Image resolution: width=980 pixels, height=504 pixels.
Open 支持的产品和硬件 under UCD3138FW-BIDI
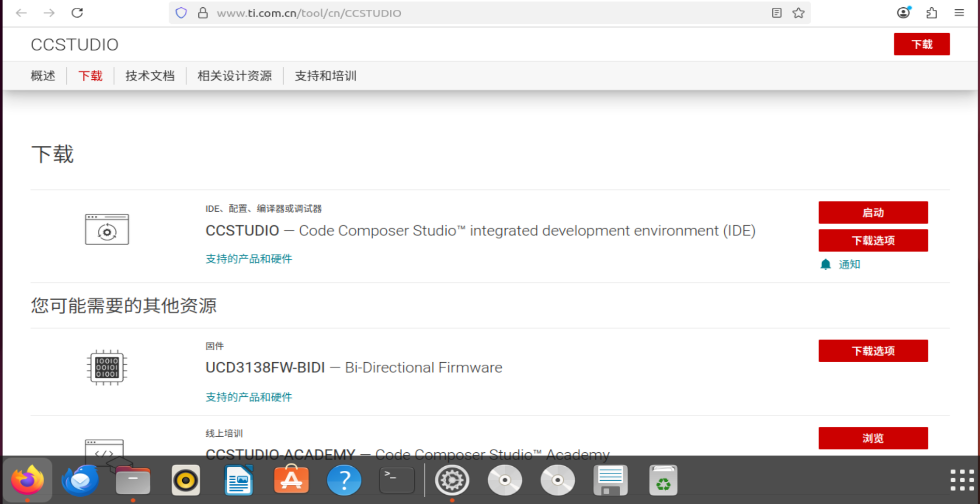[x=249, y=397]
